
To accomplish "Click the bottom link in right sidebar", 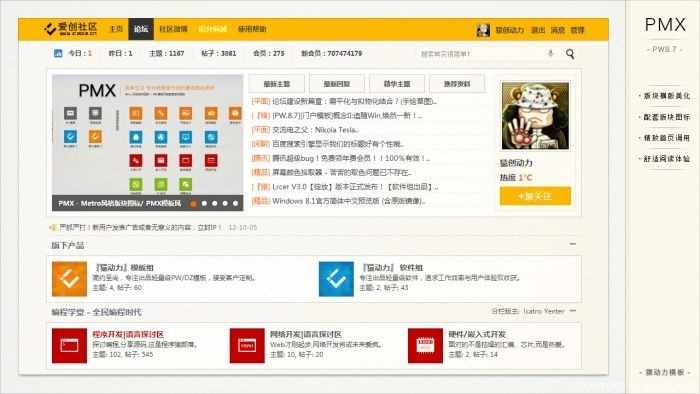I will click(665, 372).
